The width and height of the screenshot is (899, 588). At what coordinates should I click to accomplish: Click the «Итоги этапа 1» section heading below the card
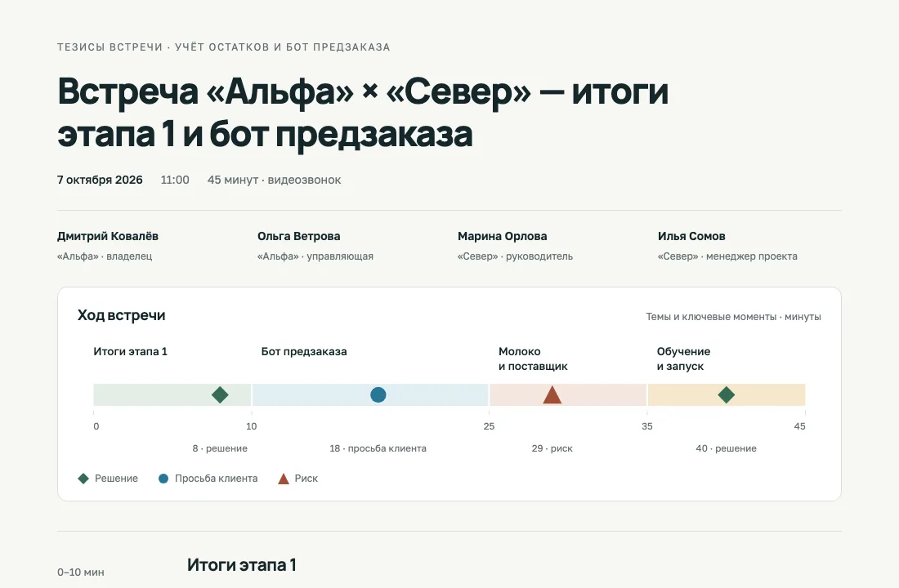pyautogui.click(x=241, y=565)
